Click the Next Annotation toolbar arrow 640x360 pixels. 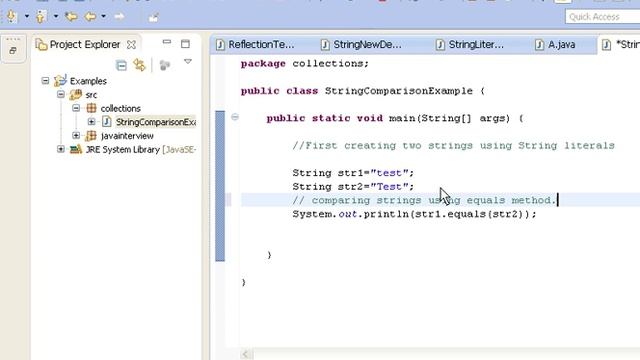(11, 16)
